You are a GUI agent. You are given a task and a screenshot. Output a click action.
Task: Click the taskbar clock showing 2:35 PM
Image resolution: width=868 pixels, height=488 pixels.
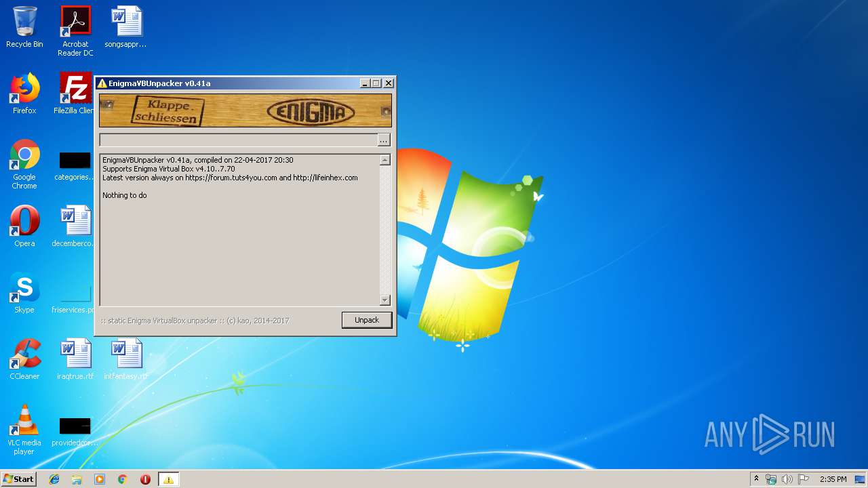[x=833, y=479]
